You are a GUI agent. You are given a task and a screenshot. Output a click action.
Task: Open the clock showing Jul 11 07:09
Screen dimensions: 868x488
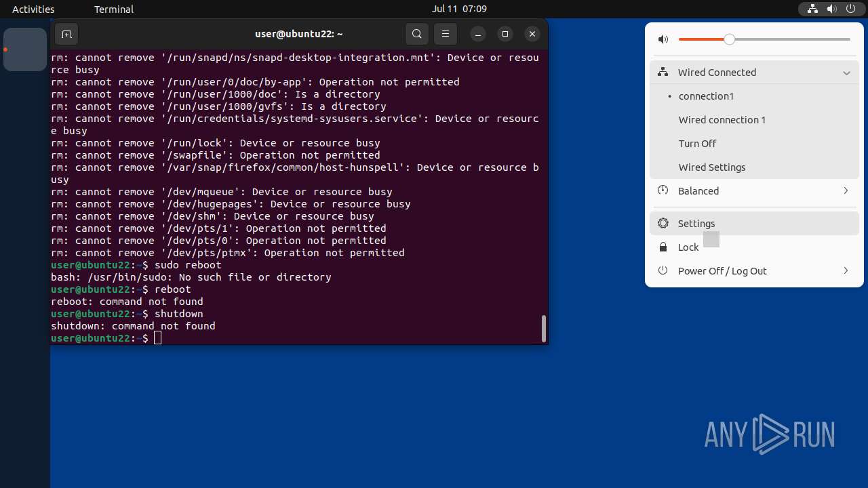point(459,9)
